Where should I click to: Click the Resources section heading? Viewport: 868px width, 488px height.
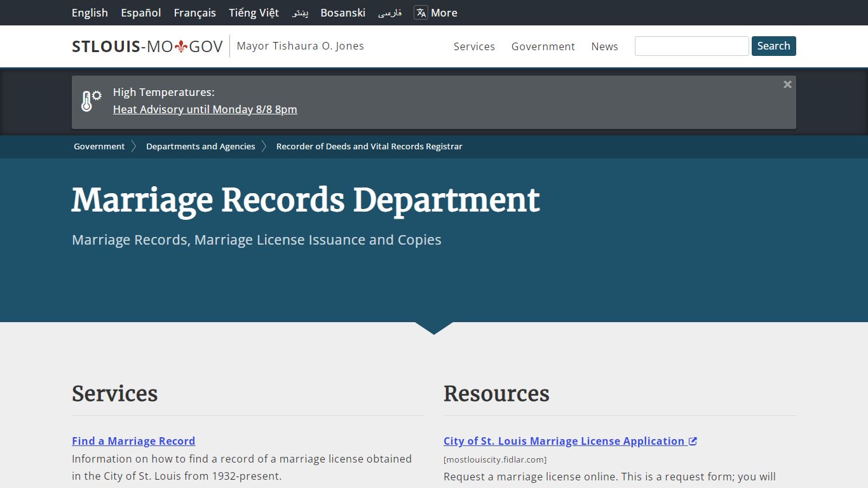click(496, 393)
